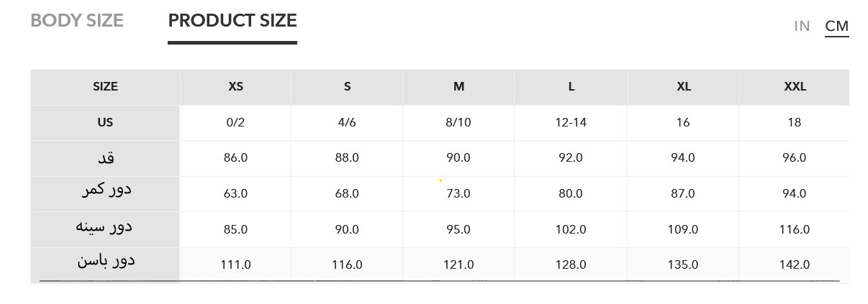Click the 63.0 waist value cell
The image size is (868, 304).
pos(235,193)
